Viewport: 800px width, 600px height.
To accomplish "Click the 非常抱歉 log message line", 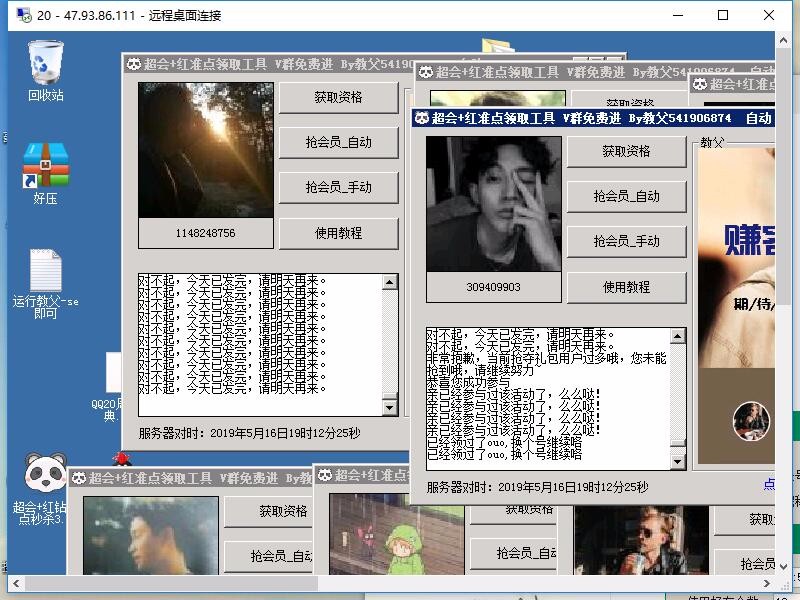I will pyautogui.click(x=546, y=364).
